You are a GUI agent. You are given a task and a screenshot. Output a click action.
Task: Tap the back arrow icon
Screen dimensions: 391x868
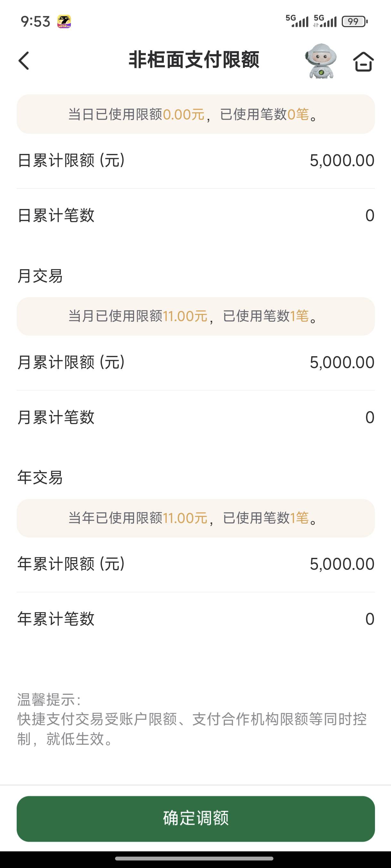coord(24,61)
